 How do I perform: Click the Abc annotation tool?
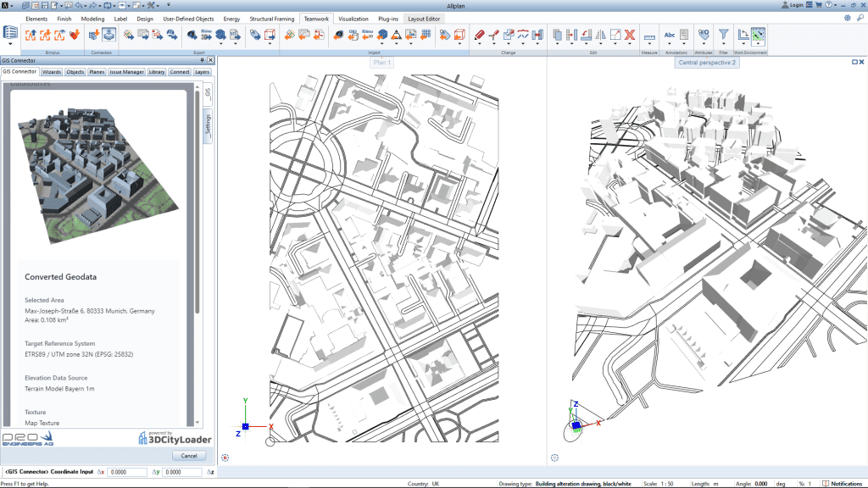coord(670,35)
